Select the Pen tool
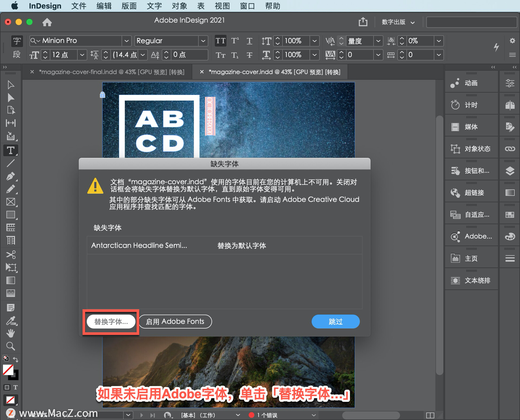The height and width of the screenshot is (420, 520). (11, 176)
